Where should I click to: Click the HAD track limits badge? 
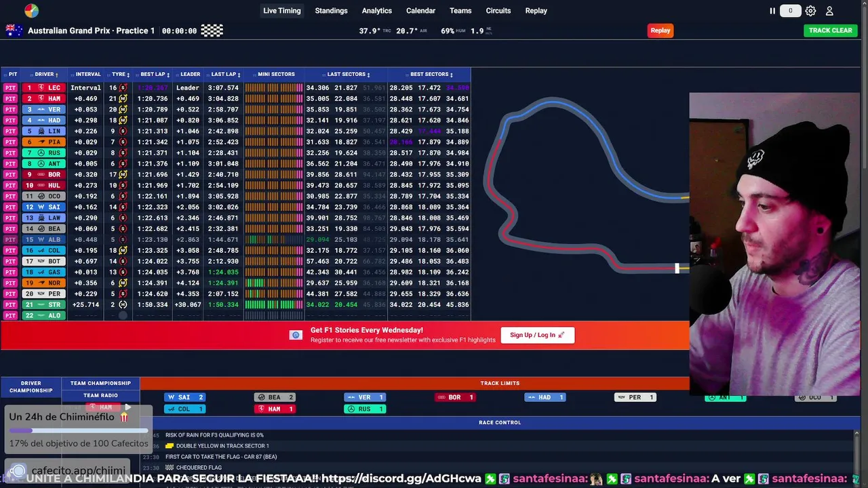tap(545, 397)
